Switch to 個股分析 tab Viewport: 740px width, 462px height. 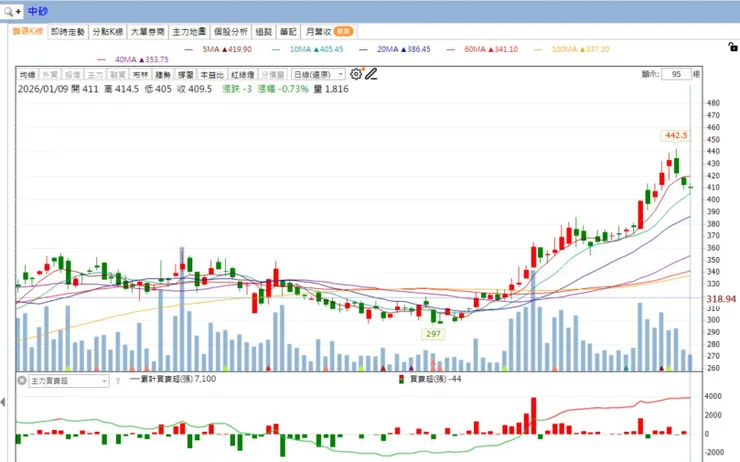click(x=231, y=32)
